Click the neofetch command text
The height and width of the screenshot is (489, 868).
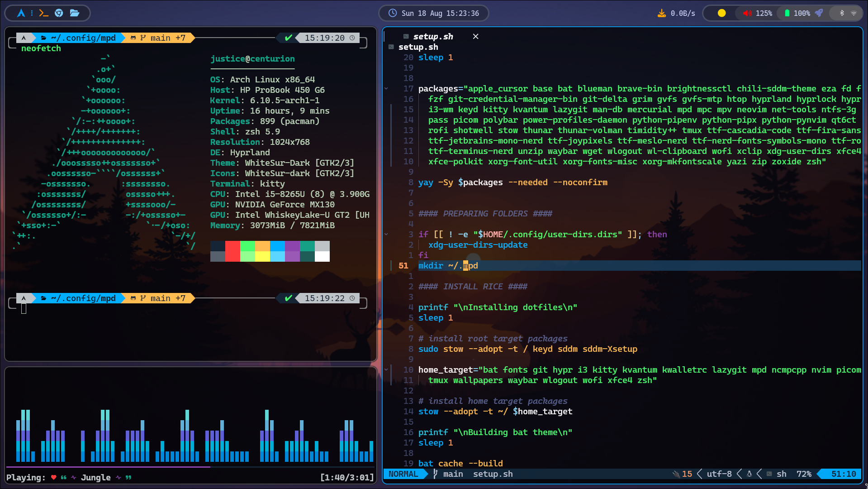pyautogui.click(x=41, y=48)
